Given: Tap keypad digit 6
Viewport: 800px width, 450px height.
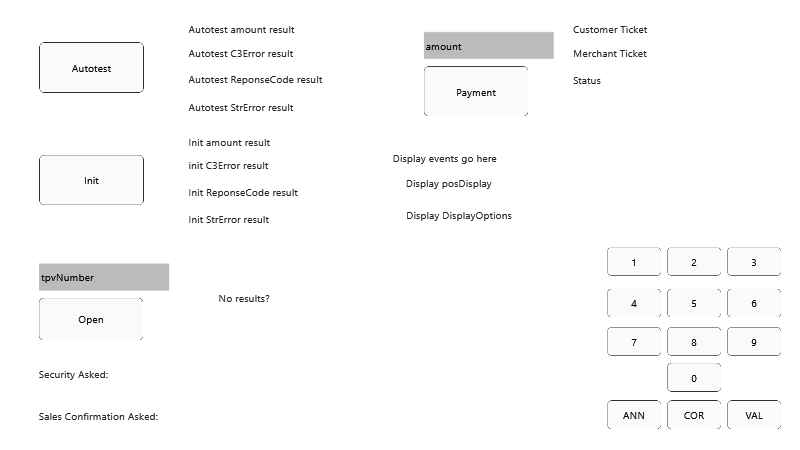Looking at the screenshot, I should [x=754, y=303].
